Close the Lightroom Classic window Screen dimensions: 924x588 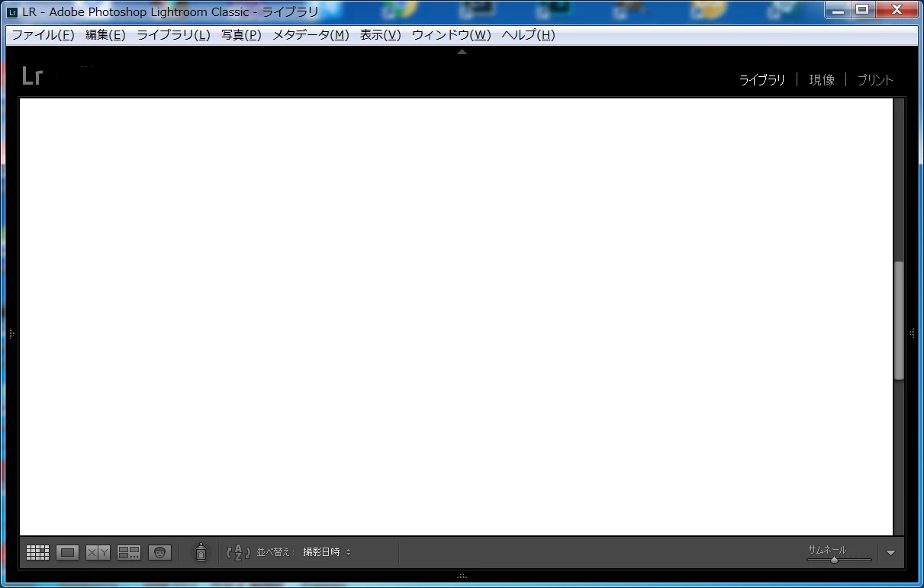(896, 9)
